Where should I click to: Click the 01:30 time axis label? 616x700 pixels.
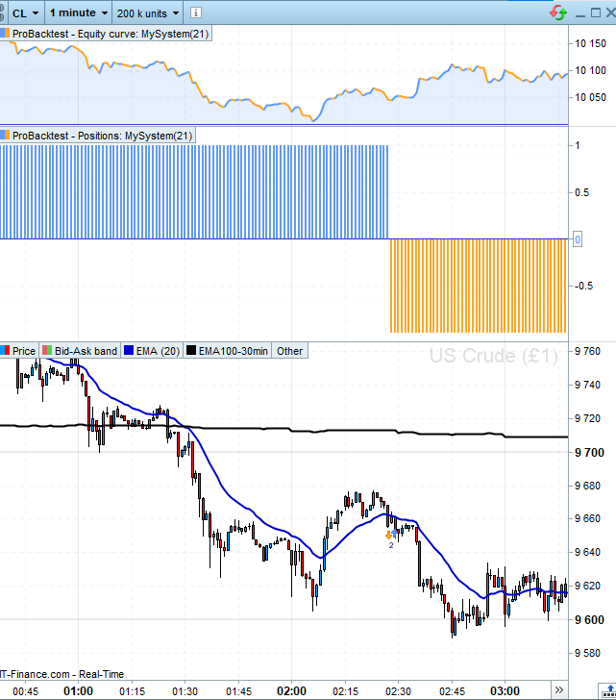click(185, 691)
